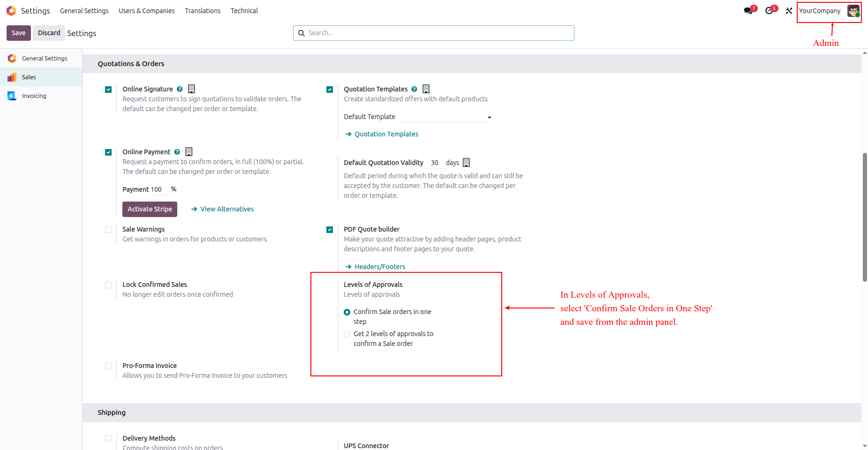Click the user avatar picture
Viewport: 868px width, 450px height.
(x=853, y=11)
